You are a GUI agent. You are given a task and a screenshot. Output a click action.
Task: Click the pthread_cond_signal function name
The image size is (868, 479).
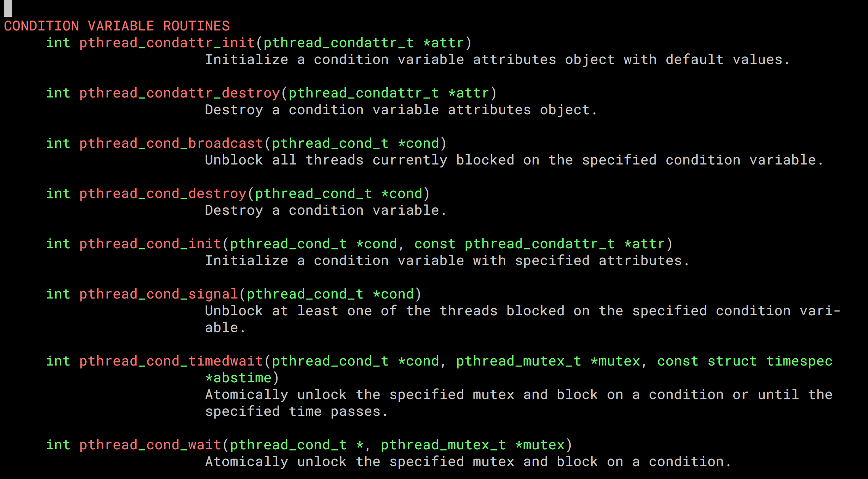click(x=158, y=294)
